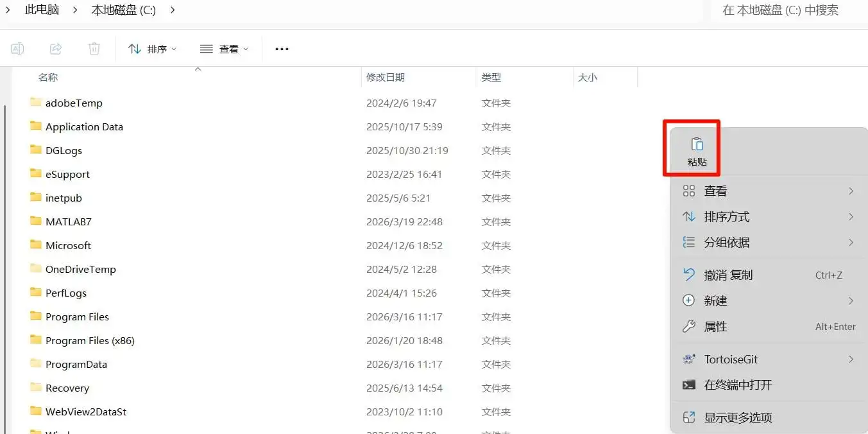Click the rename icon in the toolbar
Viewport: 868px width, 434px height.
pos(17,49)
